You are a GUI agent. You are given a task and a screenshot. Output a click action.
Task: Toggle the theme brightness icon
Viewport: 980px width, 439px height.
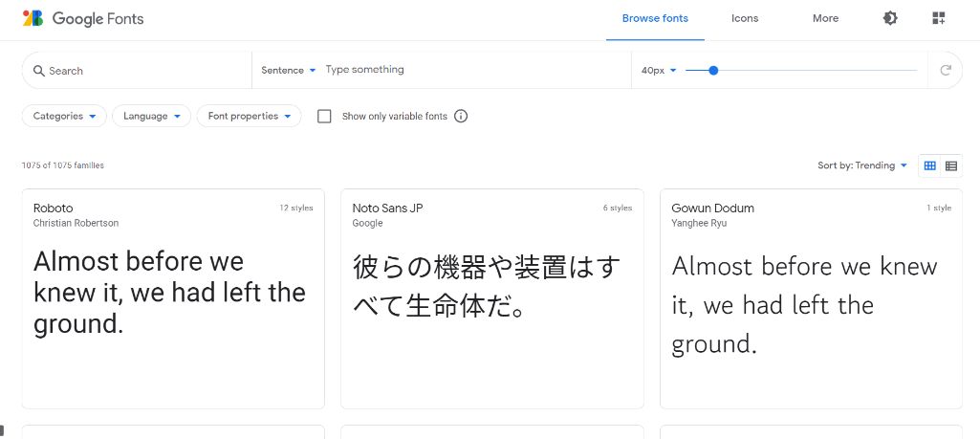coord(890,18)
